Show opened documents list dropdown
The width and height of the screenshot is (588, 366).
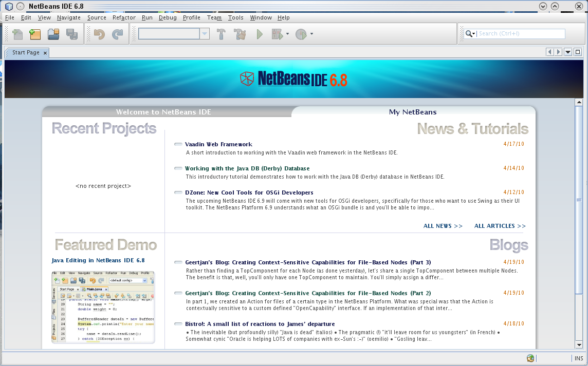pyautogui.click(x=568, y=52)
